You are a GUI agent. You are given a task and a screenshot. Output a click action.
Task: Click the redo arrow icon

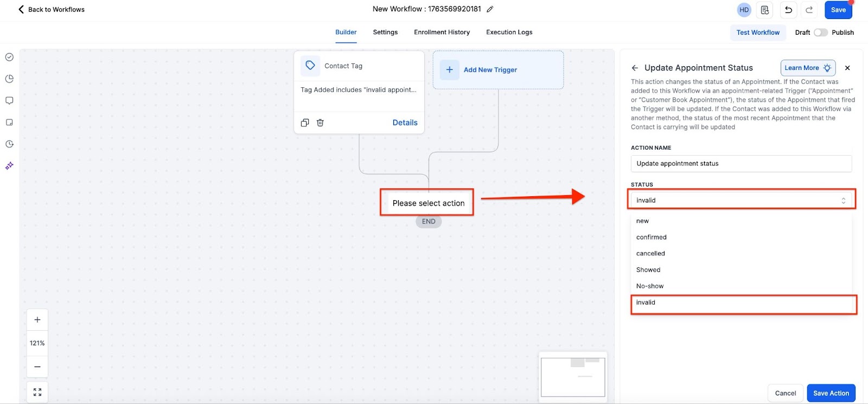809,10
